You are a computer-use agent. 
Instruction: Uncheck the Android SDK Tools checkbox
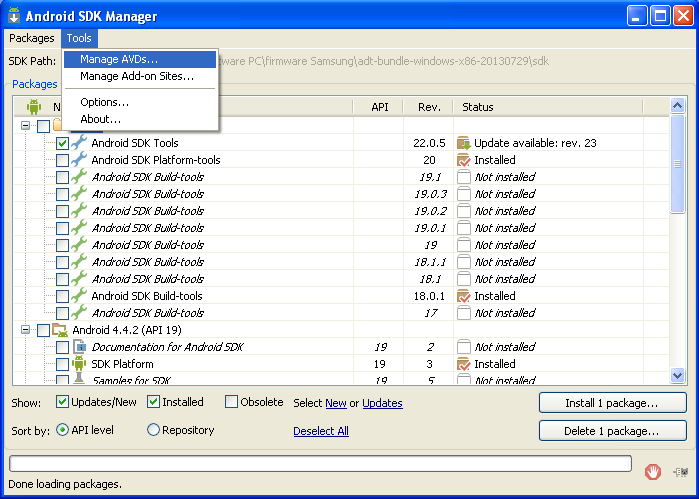pyautogui.click(x=62, y=143)
